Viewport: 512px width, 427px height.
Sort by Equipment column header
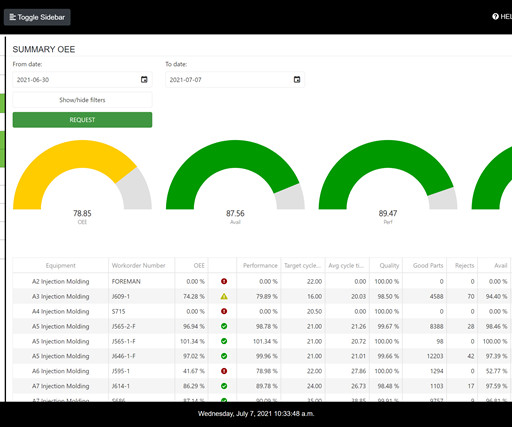[61, 265]
